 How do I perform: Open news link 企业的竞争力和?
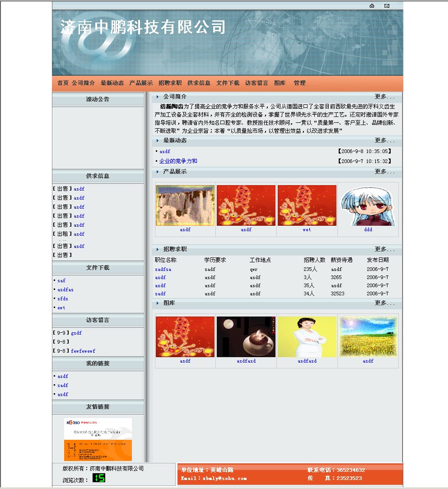pos(178,161)
